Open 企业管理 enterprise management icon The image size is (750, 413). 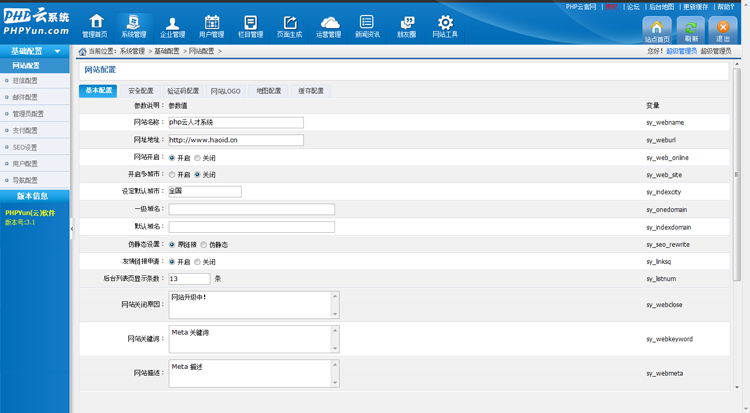(x=172, y=26)
